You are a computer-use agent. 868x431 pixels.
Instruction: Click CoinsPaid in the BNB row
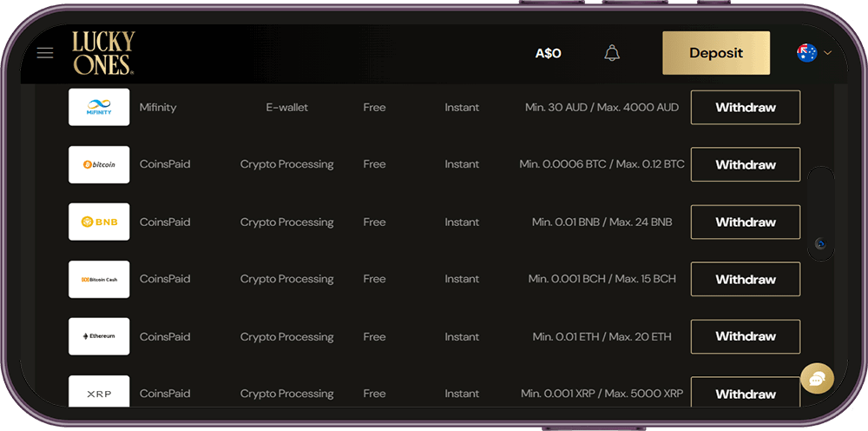point(165,222)
